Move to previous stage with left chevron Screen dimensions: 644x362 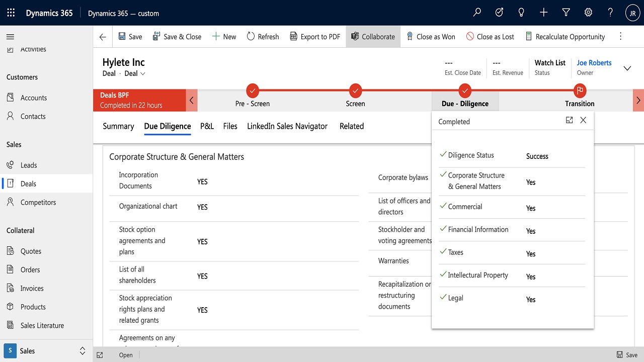(x=192, y=100)
